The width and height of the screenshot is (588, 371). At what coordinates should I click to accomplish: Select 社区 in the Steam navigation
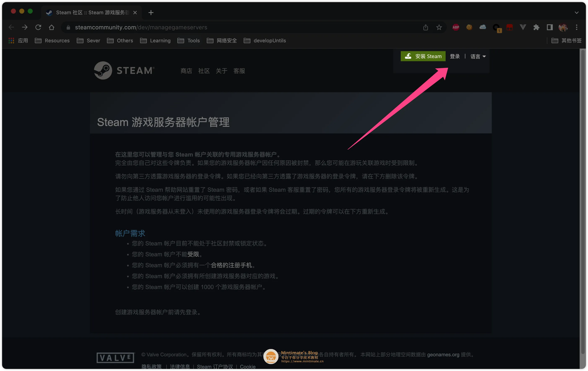tap(204, 71)
